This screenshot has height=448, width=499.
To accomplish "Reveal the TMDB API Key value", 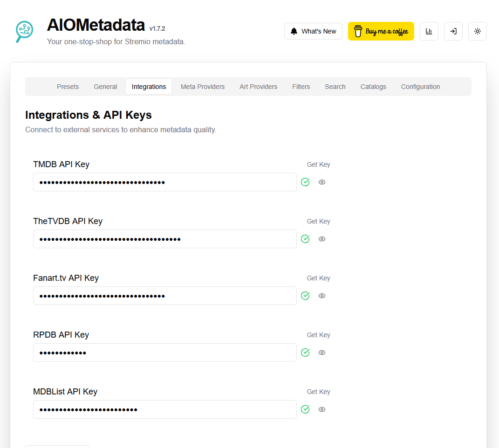I will coord(322,182).
